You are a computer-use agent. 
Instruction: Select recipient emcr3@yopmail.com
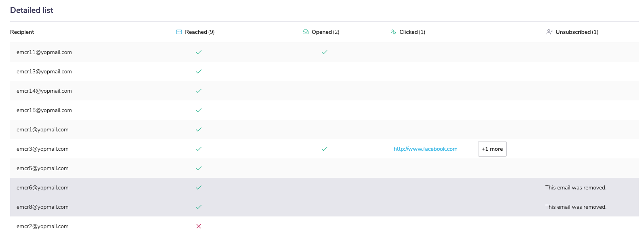point(42,149)
